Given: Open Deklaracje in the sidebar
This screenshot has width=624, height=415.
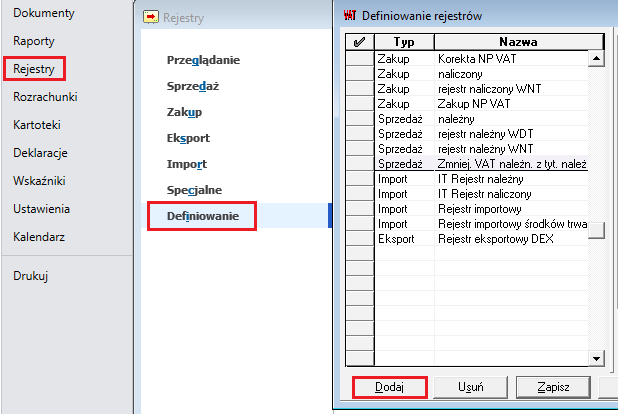Looking at the screenshot, I should [x=40, y=153].
